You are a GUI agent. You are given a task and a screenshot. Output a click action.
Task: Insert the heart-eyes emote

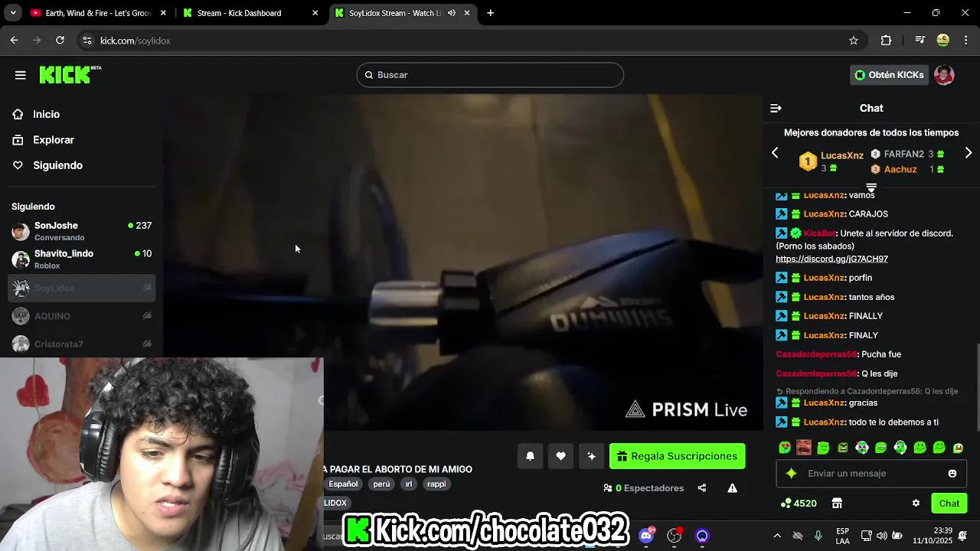pyautogui.click(x=785, y=448)
